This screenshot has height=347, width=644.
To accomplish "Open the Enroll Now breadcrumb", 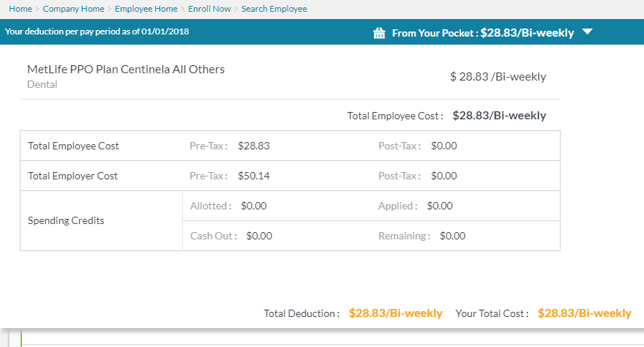I will [x=209, y=9].
